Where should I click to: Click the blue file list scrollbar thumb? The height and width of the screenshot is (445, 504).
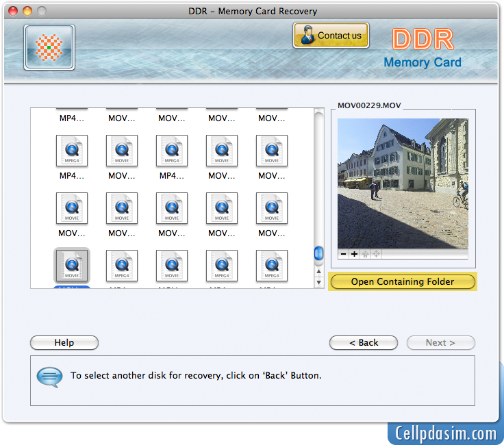coord(318,253)
